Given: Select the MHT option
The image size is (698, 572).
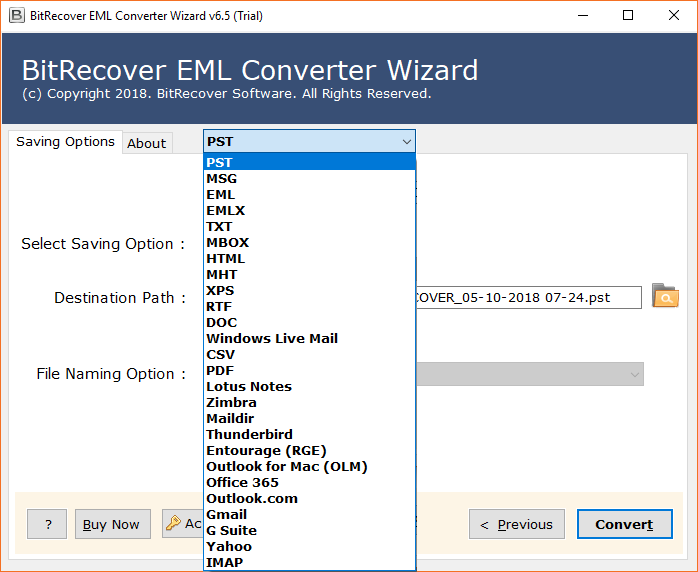Looking at the screenshot, I should click(309, 275).
